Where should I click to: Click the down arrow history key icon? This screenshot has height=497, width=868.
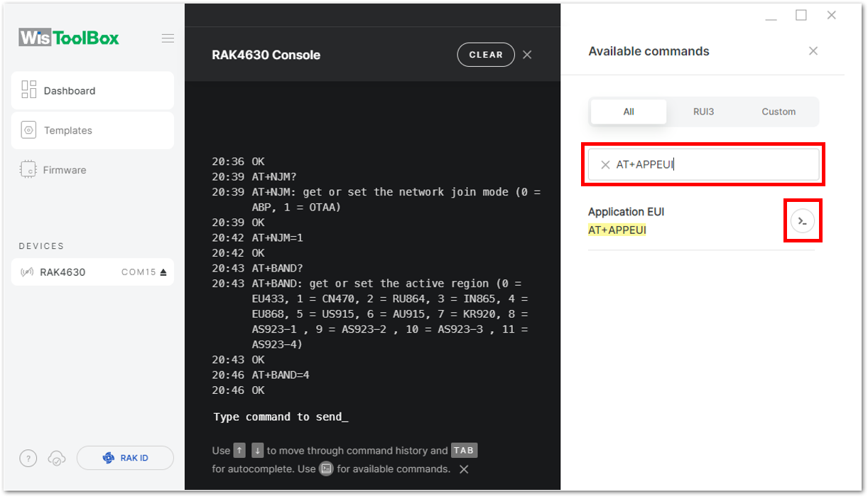point(257,450)
